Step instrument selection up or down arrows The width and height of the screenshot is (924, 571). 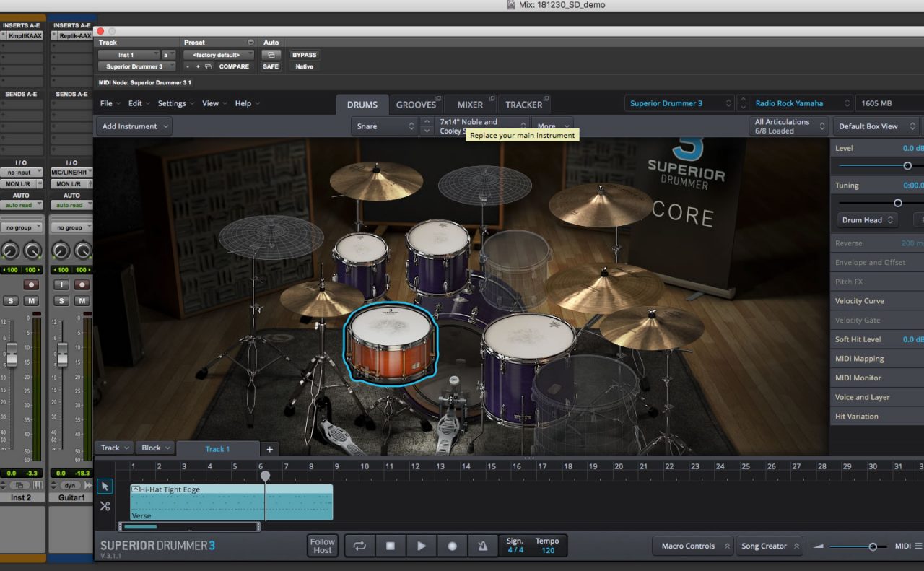[x=427, y=126]
